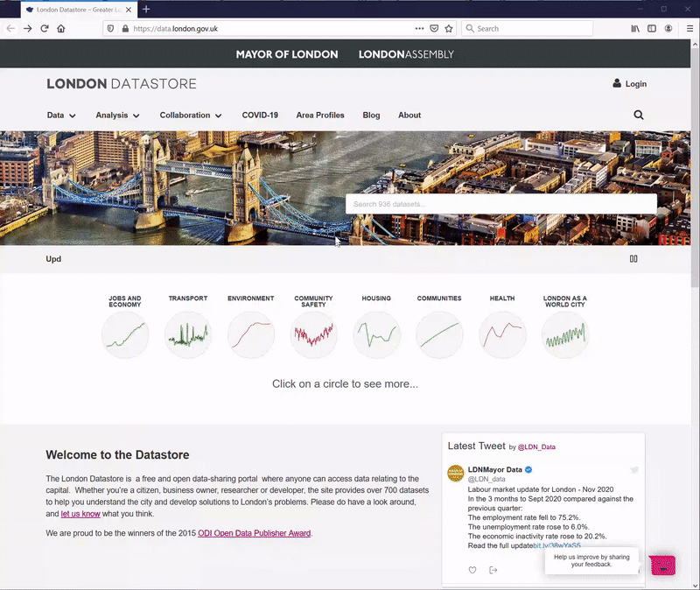700x590 pixels.
Task: Open the Firefox hamburger menu
Action: [x=689, y=29]
